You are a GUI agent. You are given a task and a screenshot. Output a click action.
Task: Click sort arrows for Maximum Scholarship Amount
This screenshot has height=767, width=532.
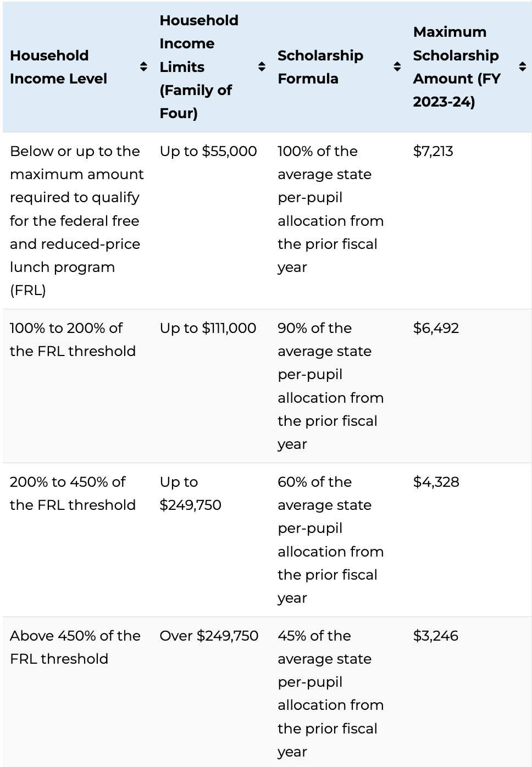[522, 67]
